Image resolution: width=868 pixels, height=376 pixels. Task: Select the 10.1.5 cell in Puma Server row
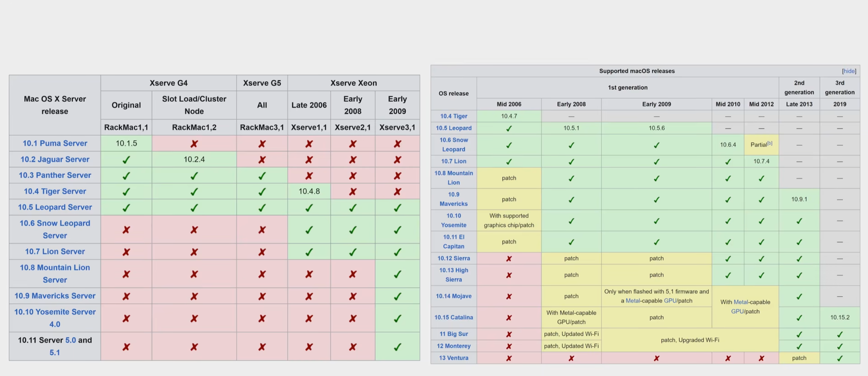[x=126, y=143]
